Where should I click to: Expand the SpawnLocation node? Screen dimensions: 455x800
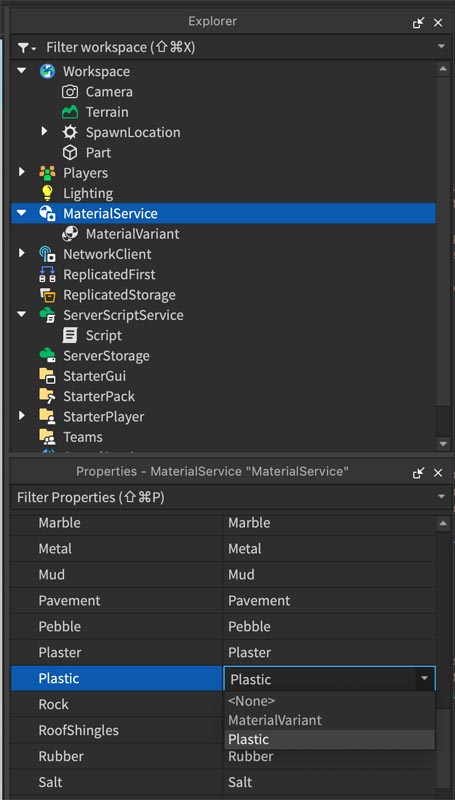point(44,132)
